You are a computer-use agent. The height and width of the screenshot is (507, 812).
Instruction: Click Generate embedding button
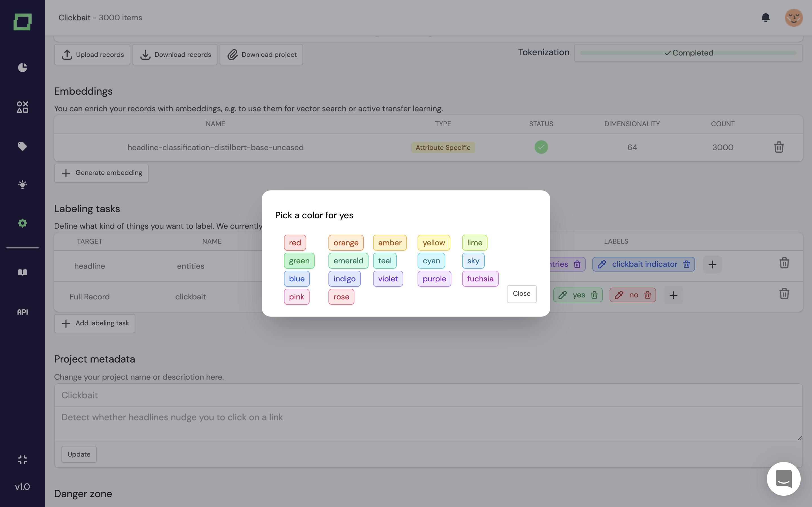(101, 173)
